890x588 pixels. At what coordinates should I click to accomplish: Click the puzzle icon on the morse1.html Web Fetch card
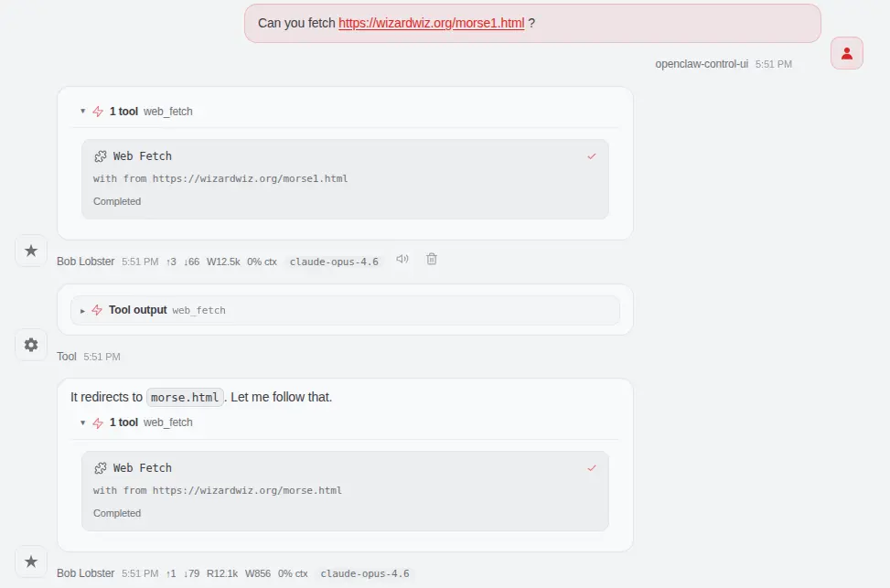[101, 156]
